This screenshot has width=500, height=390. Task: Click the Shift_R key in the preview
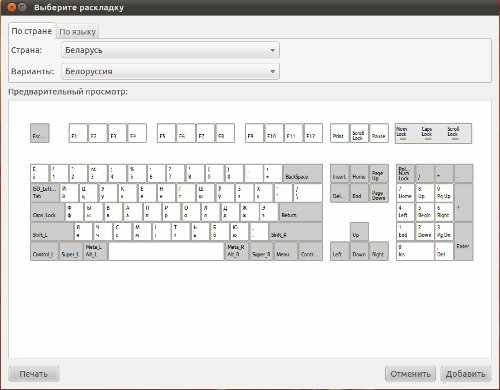pos(296,231)
